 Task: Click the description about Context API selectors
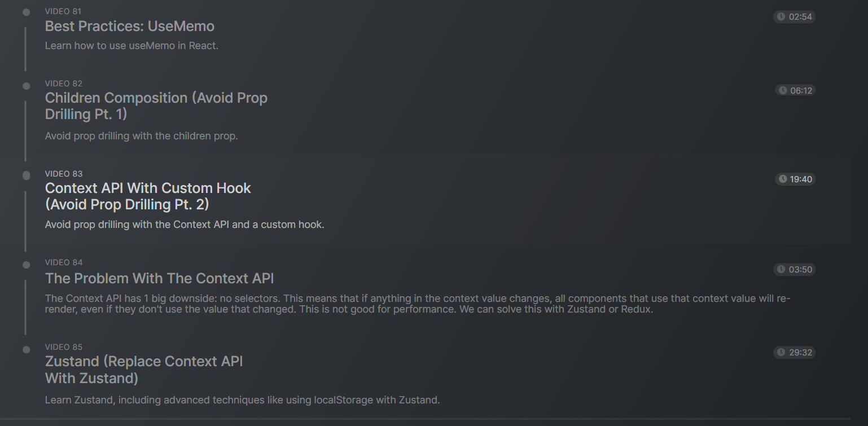pyautogui.click(x=418, y=304)
